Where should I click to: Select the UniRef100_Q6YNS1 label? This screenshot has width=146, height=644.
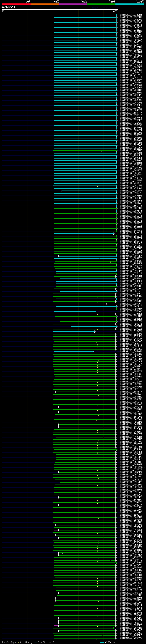(131, 70)
